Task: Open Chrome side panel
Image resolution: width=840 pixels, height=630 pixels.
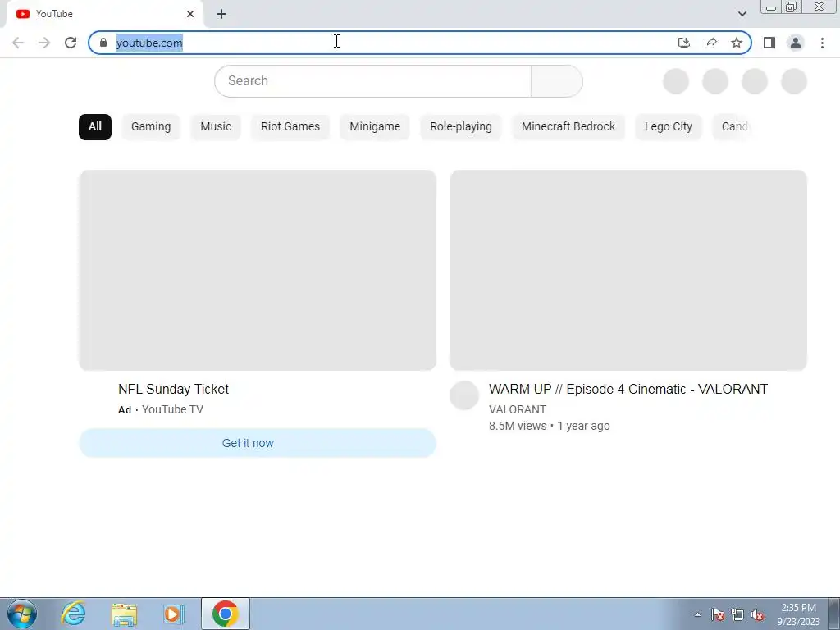Action: (x=769, y=43)
